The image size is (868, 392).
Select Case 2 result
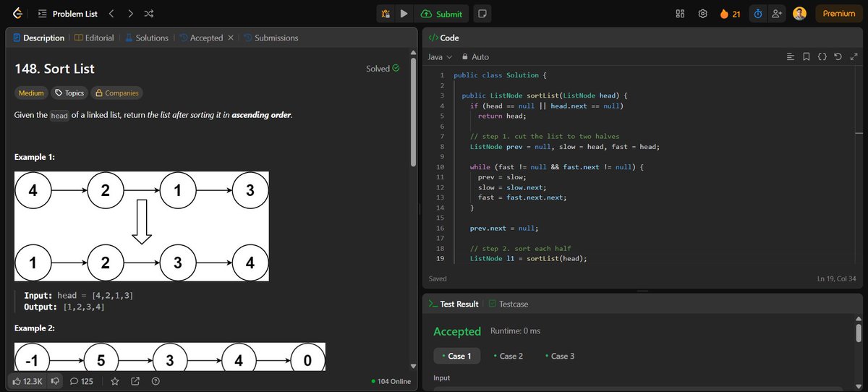tap(509, 356)
